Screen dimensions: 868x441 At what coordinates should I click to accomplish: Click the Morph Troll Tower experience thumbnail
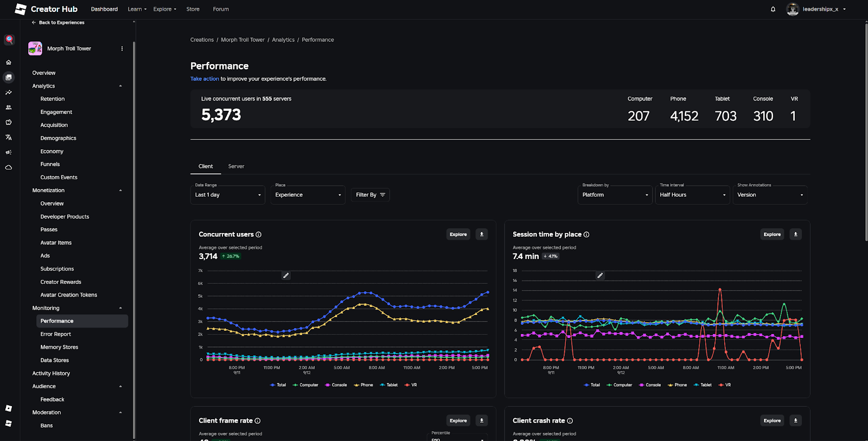coord(35,48)
